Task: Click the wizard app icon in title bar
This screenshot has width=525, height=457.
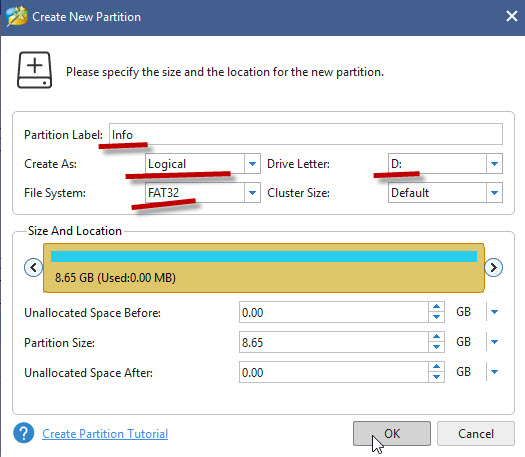Action: (x=17, y=16)
